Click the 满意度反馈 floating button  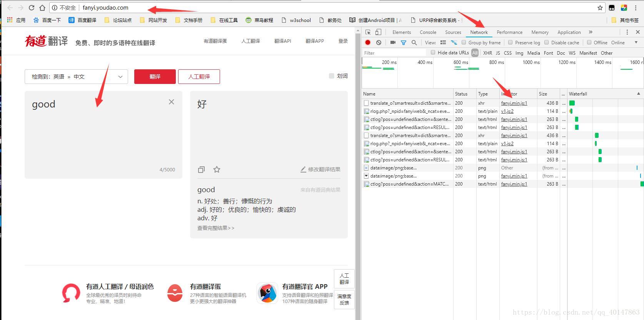344,299
